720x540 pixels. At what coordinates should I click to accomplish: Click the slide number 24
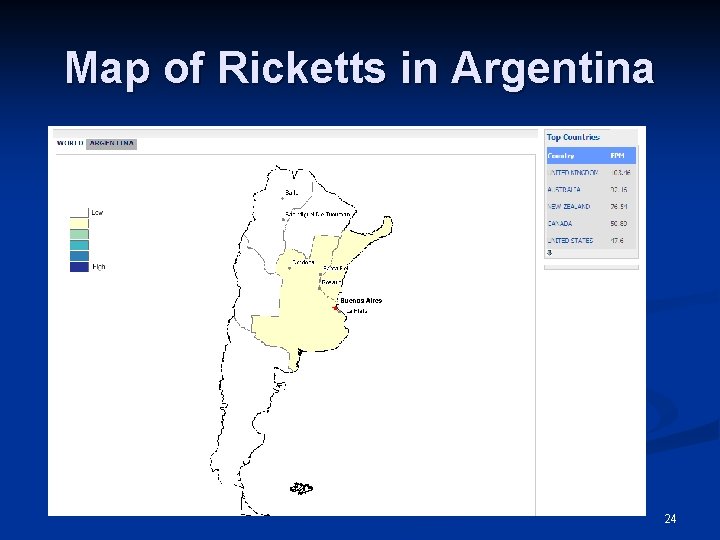(670, 519)
